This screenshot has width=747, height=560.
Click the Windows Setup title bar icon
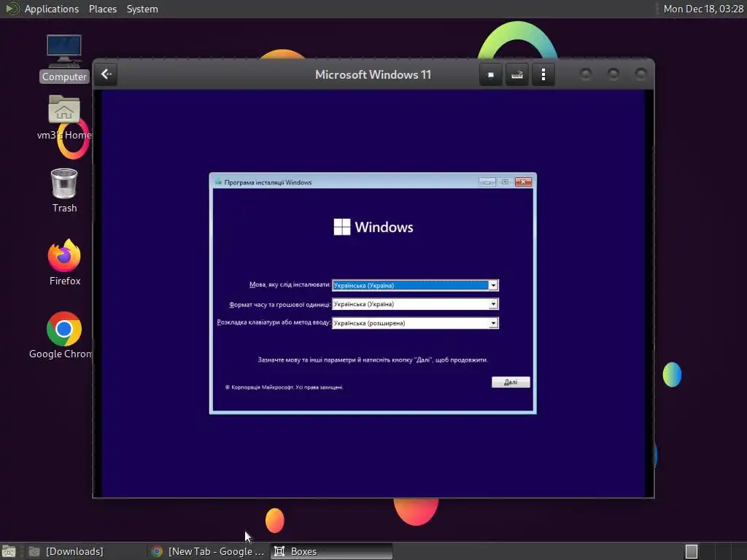point(218,182)
